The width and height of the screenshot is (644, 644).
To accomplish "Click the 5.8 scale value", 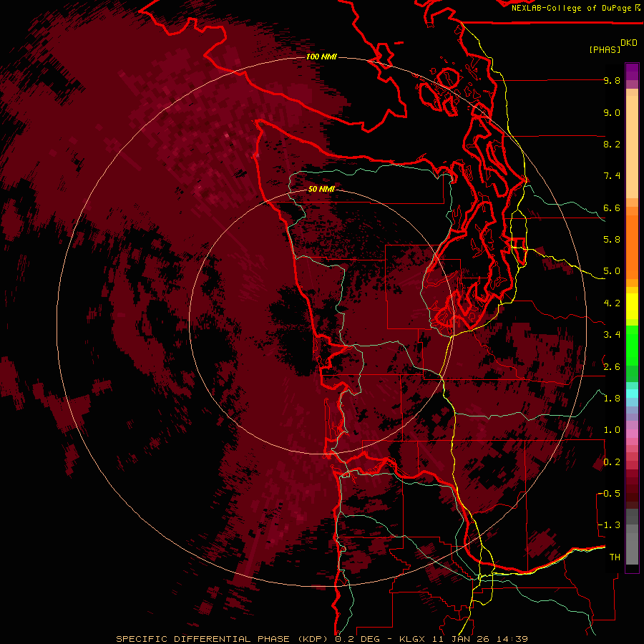I will coord(612,240).
